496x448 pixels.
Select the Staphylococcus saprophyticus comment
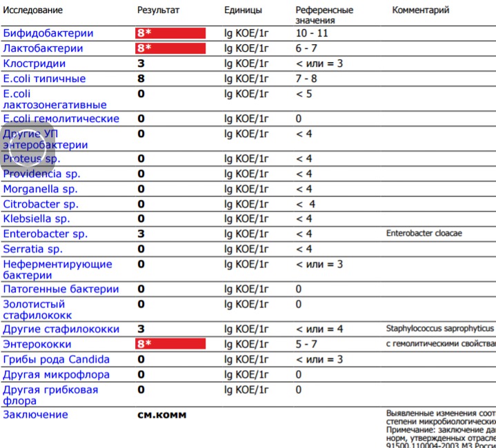pyautogui.click(x=439, y=329)
